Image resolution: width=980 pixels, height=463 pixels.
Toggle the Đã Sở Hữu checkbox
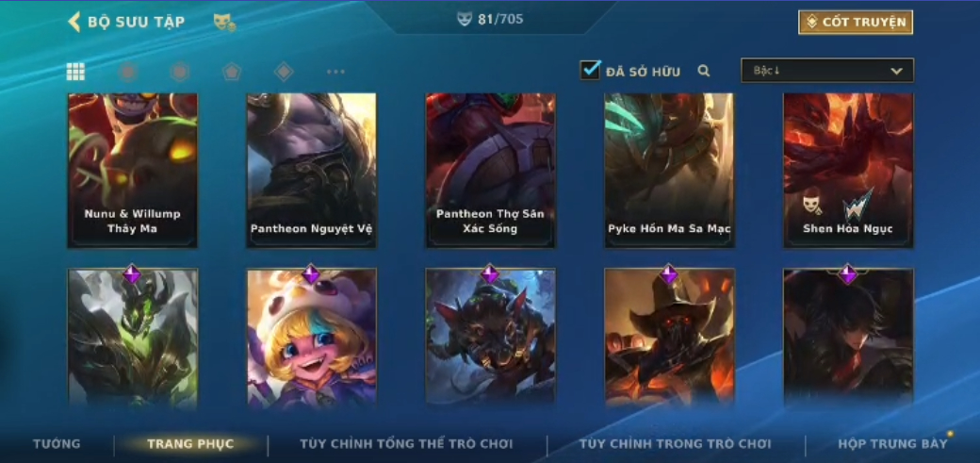(x=590, y=70)
